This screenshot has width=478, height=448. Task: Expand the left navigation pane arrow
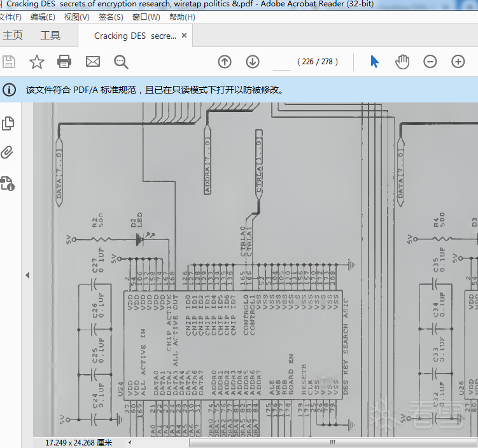coord(27,275)
